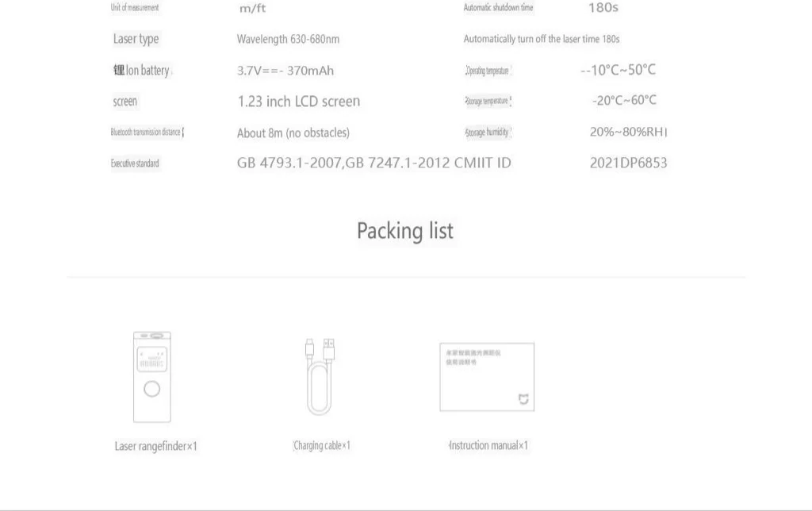Click the 'Instruction manual×1' caption

tap(488, 445)
